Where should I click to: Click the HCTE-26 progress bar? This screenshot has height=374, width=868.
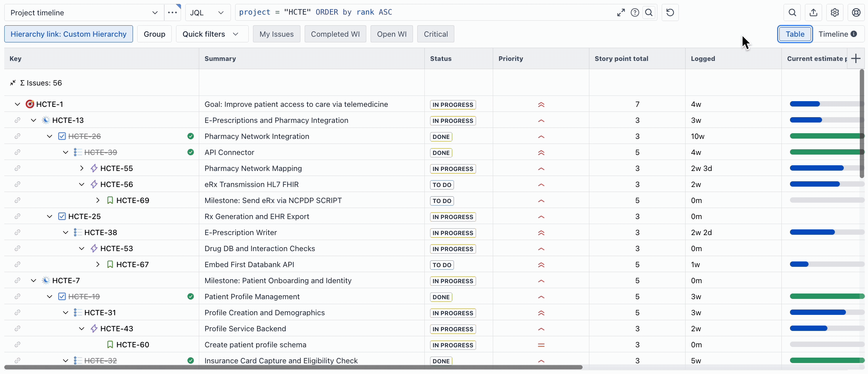pyautogui.click(x=826, y=136)
